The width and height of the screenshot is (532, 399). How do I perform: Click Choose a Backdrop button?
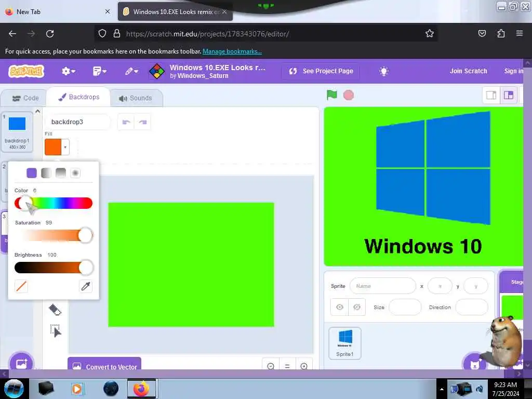[21, 362]
